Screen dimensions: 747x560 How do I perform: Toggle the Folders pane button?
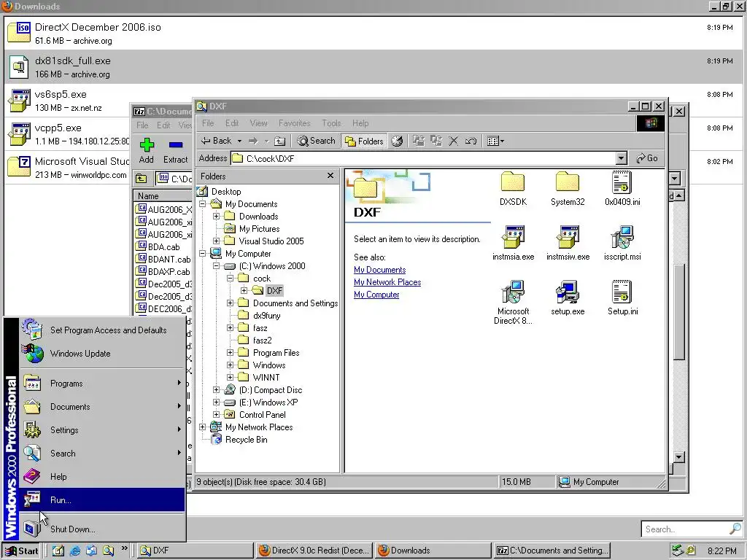364,141
